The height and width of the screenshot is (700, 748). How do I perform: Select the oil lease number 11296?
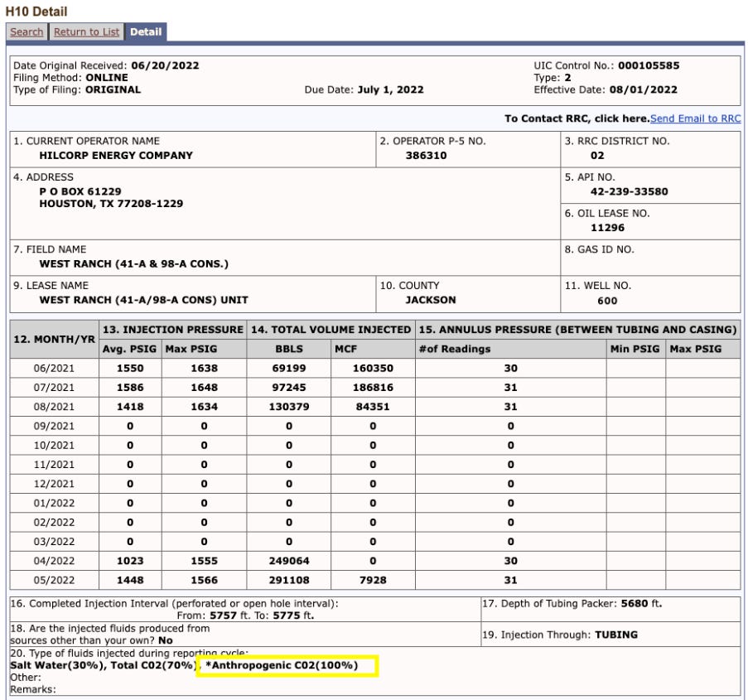607,228
